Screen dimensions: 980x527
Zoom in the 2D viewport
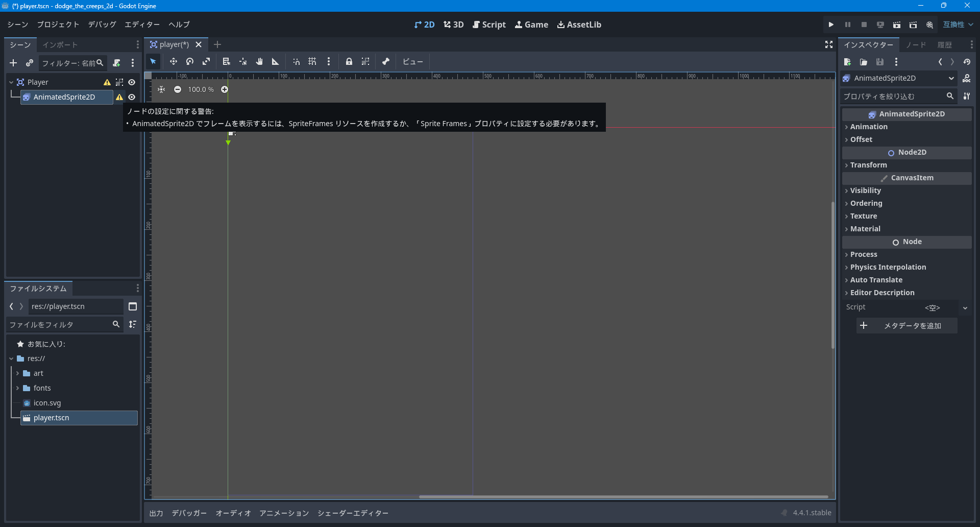pyautogui.click(x=225, y=89)
